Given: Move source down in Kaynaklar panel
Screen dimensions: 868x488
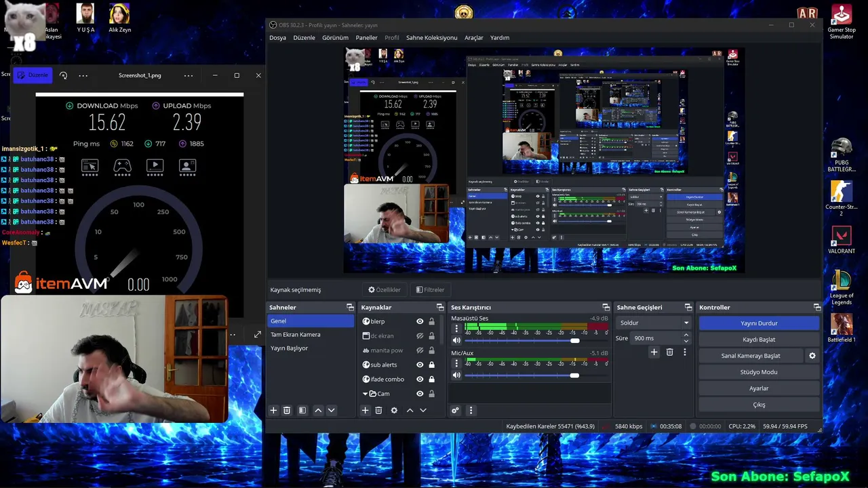Looking at the screenshot, I should pos(423,410).
